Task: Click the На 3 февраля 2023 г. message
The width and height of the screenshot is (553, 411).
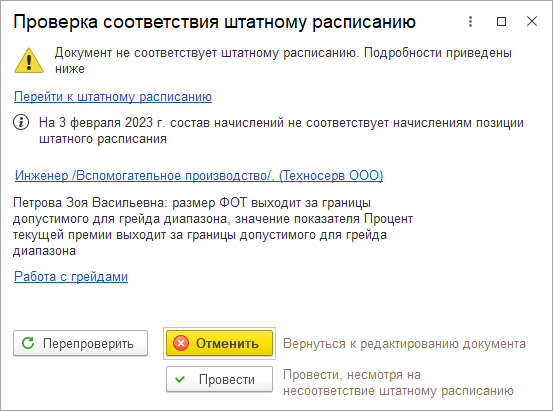Action: click(x=281, y=131)
